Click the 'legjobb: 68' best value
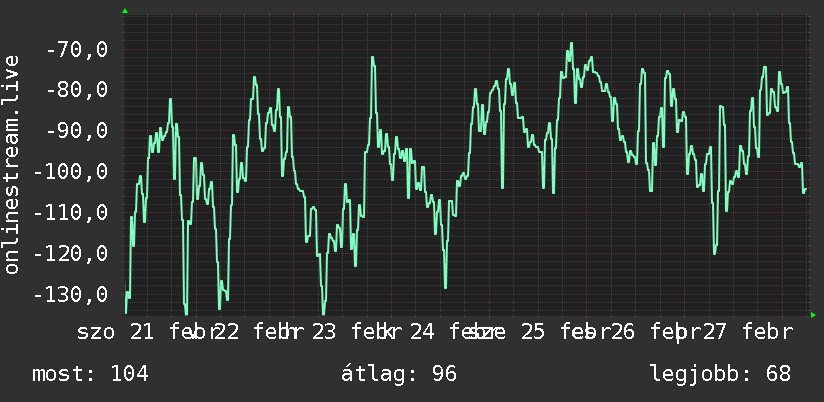 coord(720,374)
